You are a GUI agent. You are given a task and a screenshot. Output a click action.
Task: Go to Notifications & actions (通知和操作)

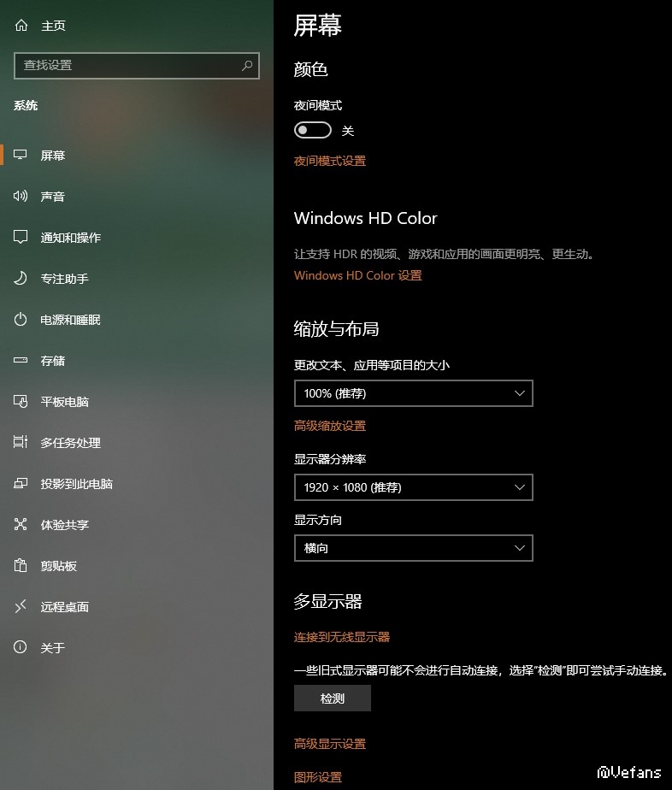pyautogui.click(x=70, y=238)
